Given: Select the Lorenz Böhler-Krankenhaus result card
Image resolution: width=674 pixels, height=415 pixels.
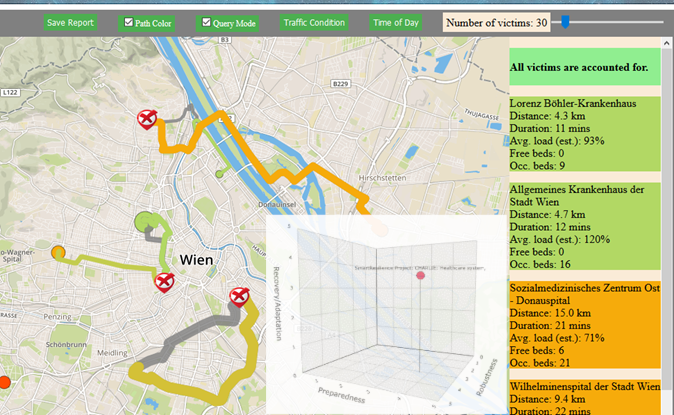Looking at the screenshot, I should pyautogui.click(x=585, y=134).
